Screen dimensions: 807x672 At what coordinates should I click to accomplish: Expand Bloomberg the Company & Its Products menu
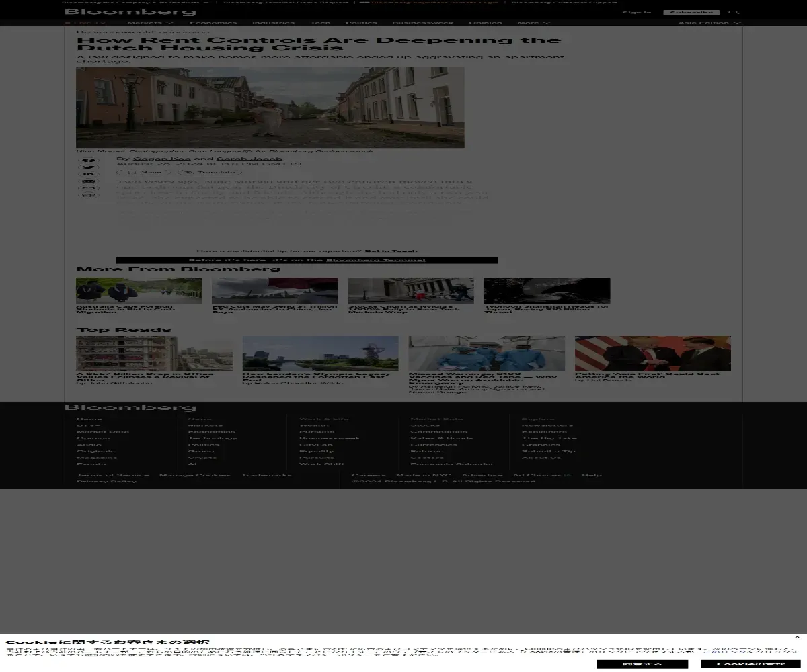click(137, 2)
